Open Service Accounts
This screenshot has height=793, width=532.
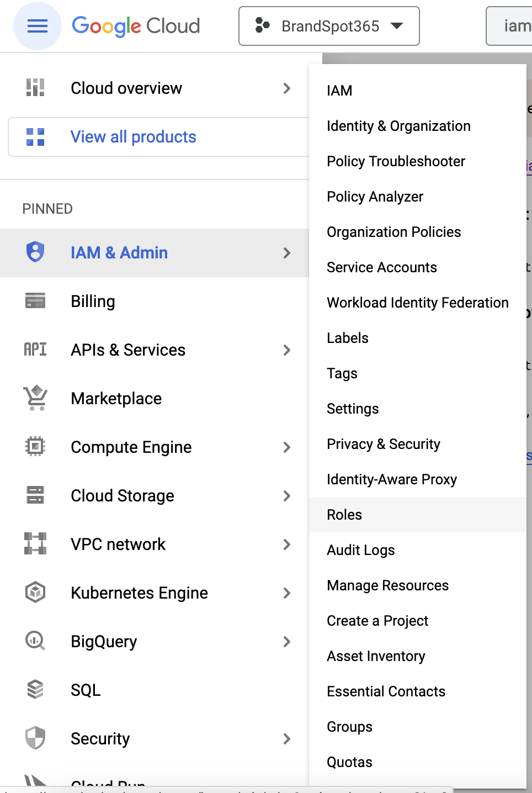click(417, 267)
